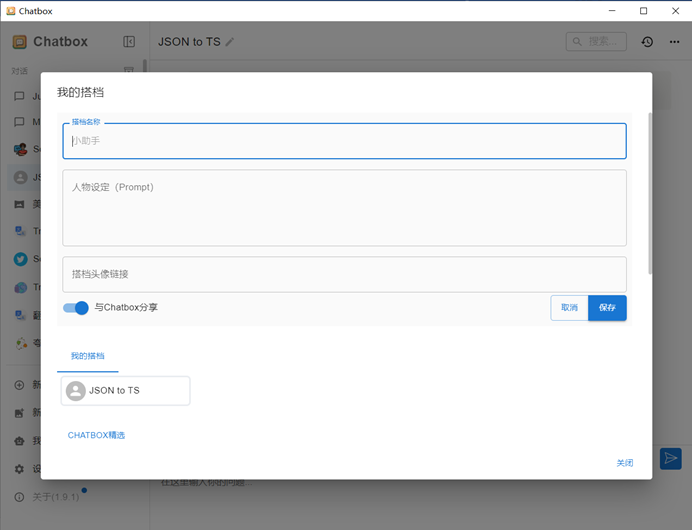Open the three-dots more menu
The height and width of the screenshot is (530, 692).
pos(674,42)
